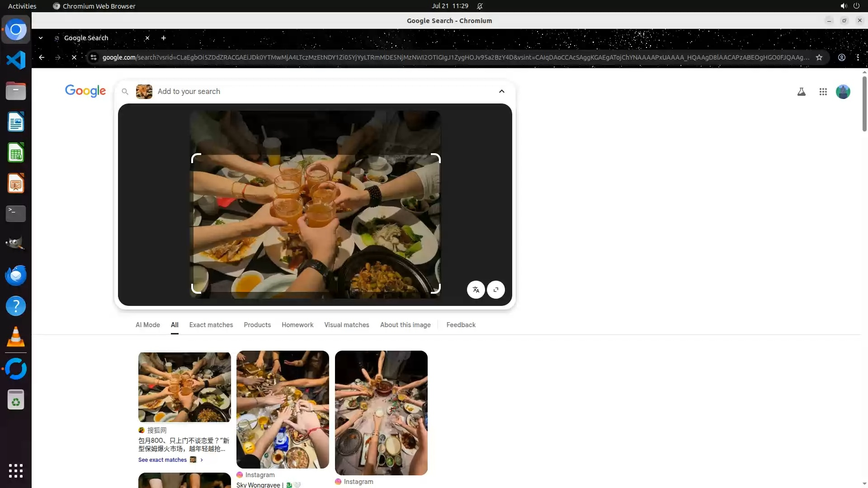The image size is (868, 488).
Task: Click the Google logo
Action: pyautogui.click(x=85, y=91)
